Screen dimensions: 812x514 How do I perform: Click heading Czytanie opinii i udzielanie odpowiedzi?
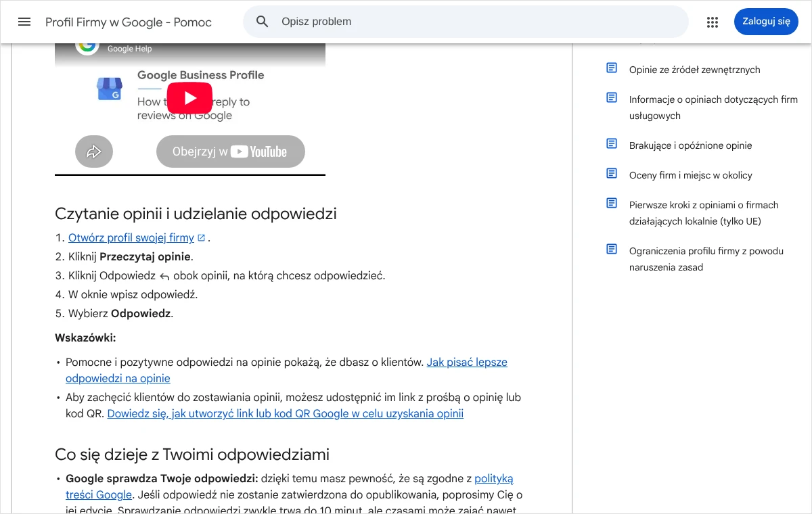tap(196, 214)
